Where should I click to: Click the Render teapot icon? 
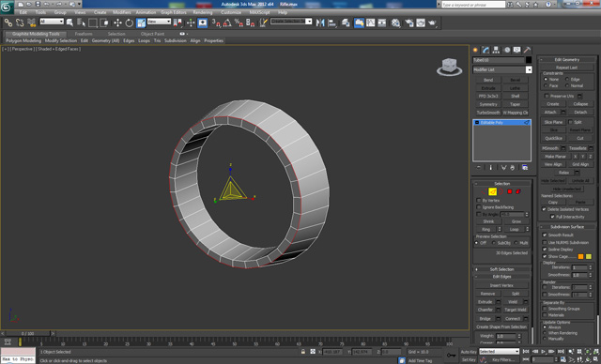pos(432,23)
